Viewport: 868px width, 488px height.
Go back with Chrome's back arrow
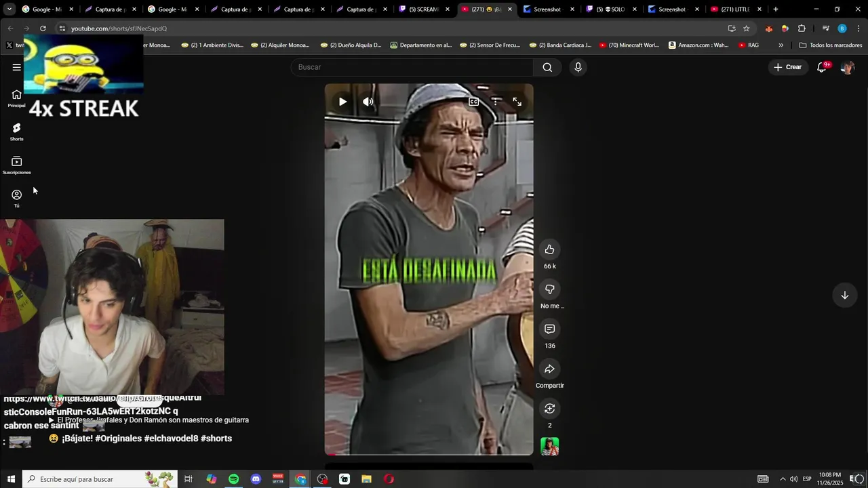tap(10, 28)
